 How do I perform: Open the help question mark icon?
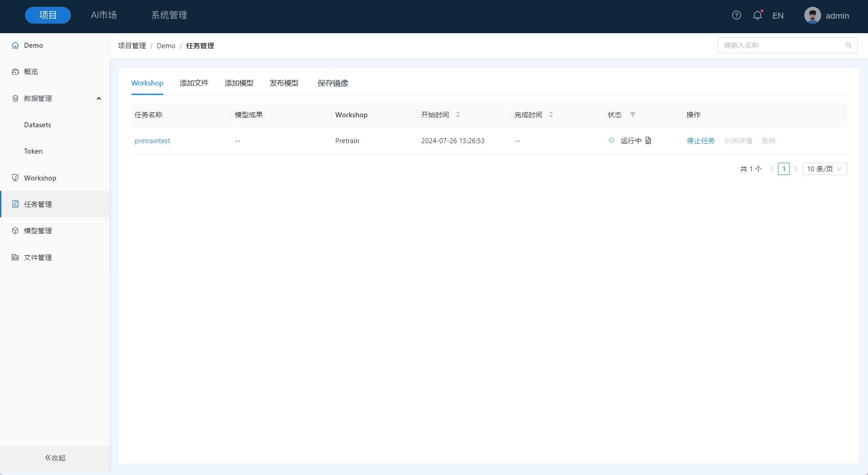[736, 15]
